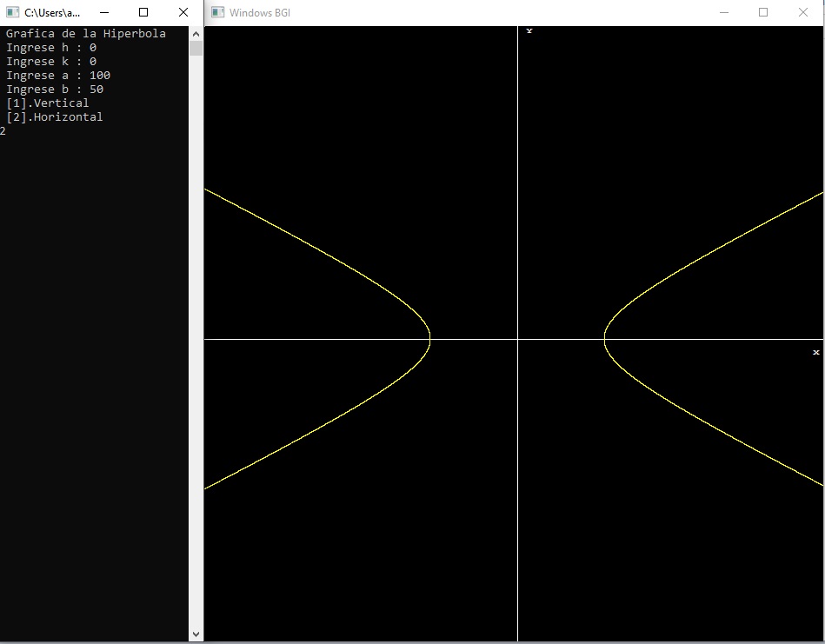Click the 'Ingrese k : 0' line
Viewport: 825px width, 644px height.
[x=51, y=61]
